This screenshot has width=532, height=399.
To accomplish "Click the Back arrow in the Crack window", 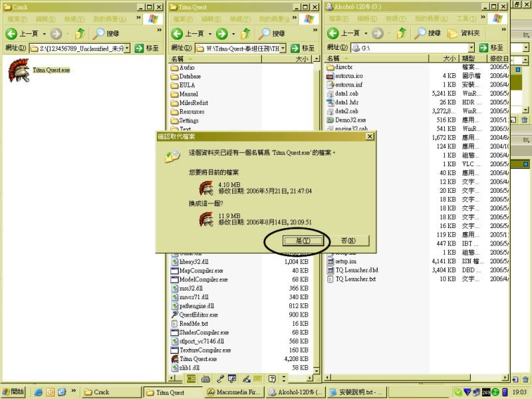I will (x=11, y=33).
